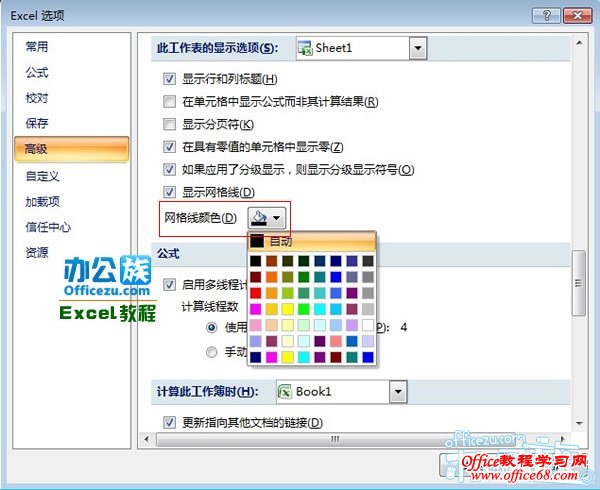Viewport: 600px width, 490px height.
Task: Select the 高级 category
Action: [72, 149]
